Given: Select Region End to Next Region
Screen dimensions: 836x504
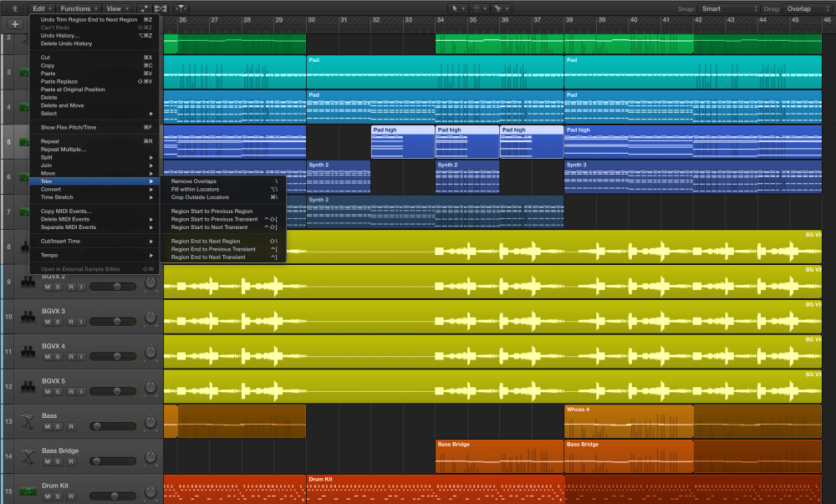Looking at the screenshot, I should point(205,241).
